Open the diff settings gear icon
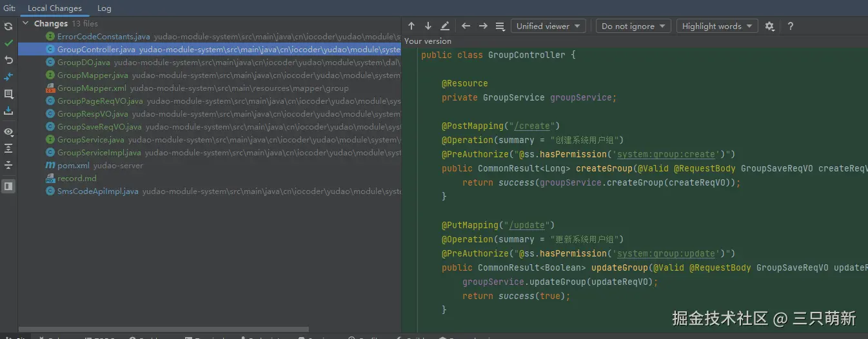The width and height of the screenshot is (868, 339). pyautogui.click(x=769, y=26)
